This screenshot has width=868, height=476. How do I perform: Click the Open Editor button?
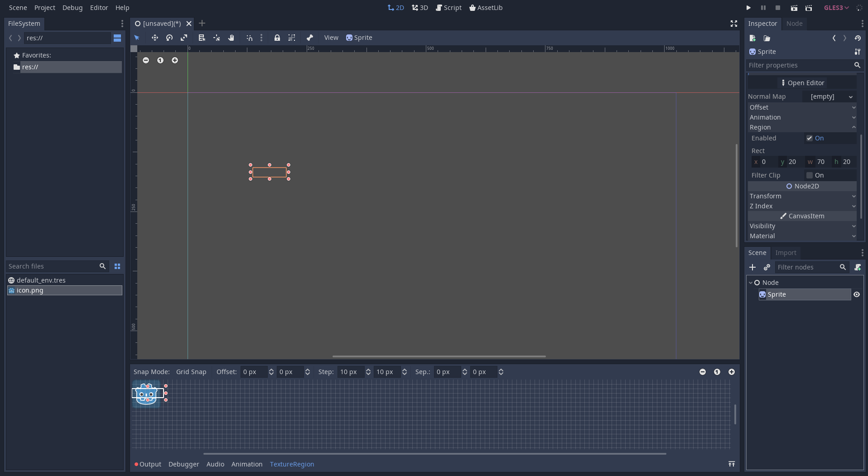[803, 82]
